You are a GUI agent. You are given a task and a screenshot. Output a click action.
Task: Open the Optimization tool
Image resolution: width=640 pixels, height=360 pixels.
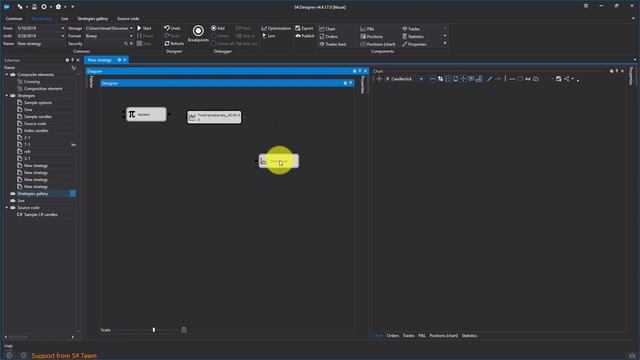(276, 28)
